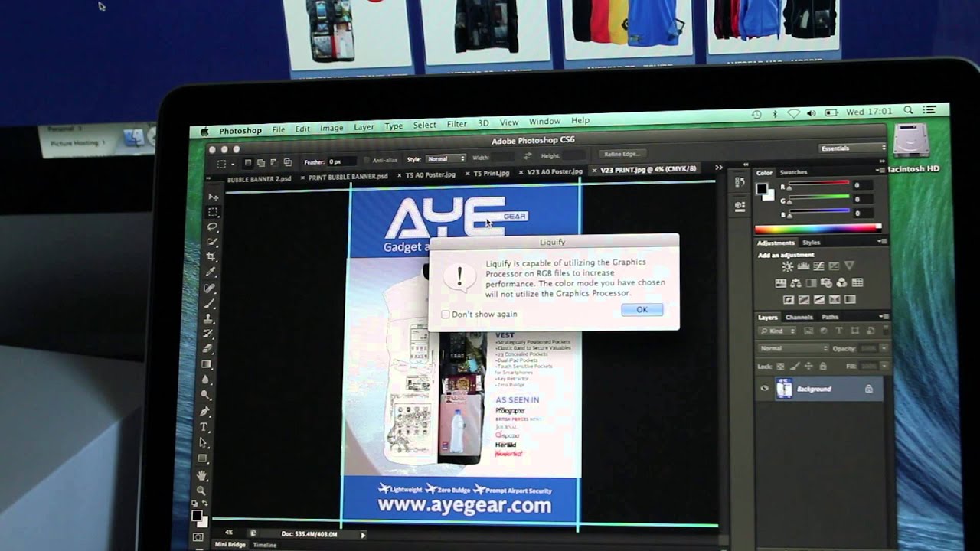The width and height of the screenshot is (980, 551).
Task: Select the Pen tool
Action: (x=204, y=411)
